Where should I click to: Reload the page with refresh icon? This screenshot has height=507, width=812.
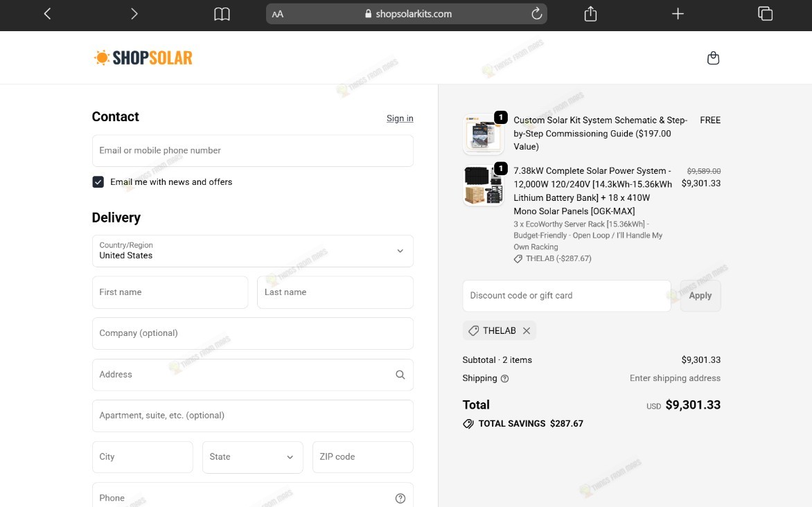coord(536,13)
